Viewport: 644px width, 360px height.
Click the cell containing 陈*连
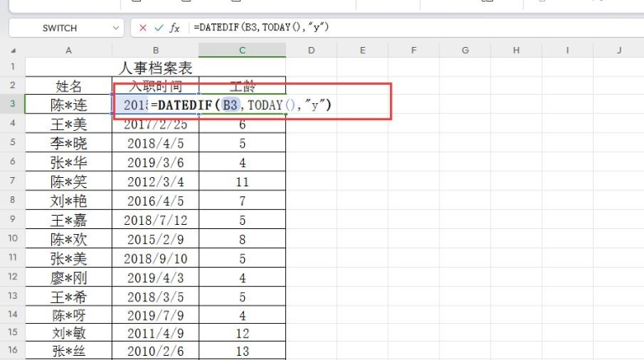(x=69, y=105)
